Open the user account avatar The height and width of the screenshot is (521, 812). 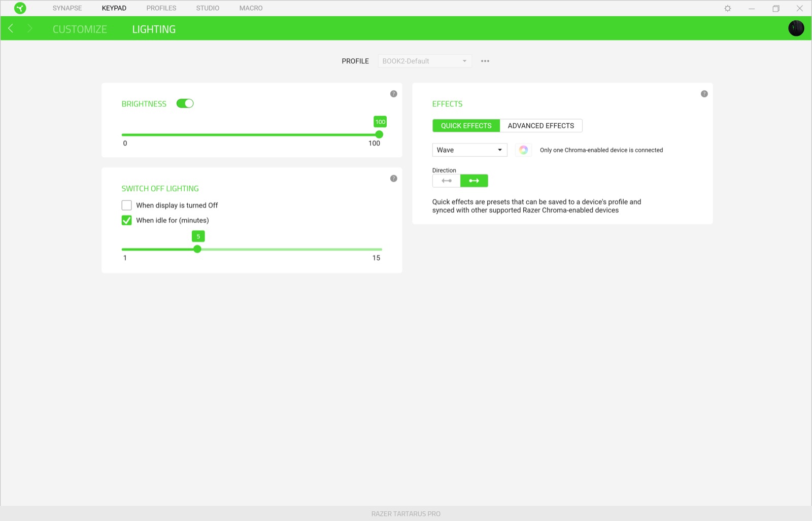[x=796, y=28]
